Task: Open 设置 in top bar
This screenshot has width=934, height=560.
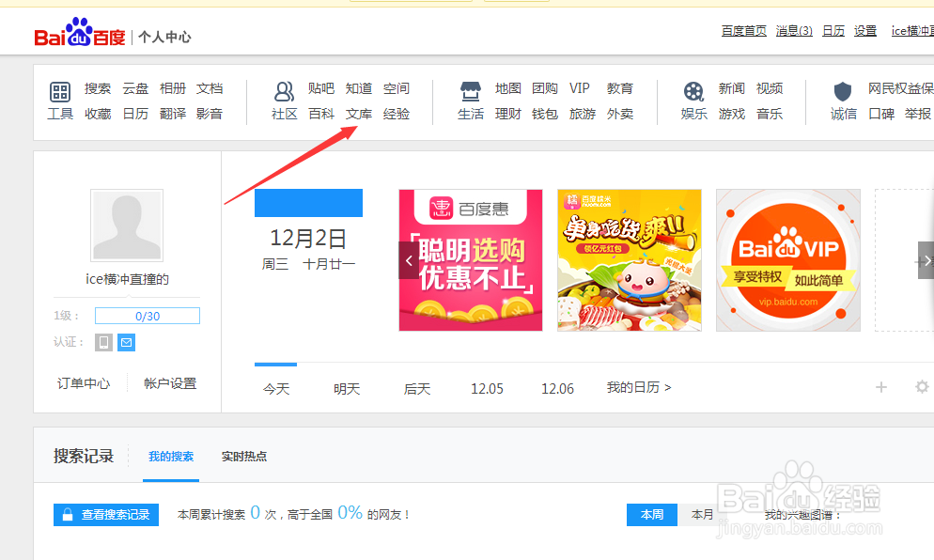Action: point(864,31)
